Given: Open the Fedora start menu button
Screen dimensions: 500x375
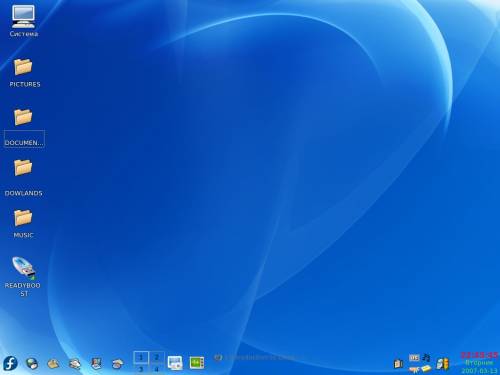Looking at the screenshot, I should pos(10,363).
